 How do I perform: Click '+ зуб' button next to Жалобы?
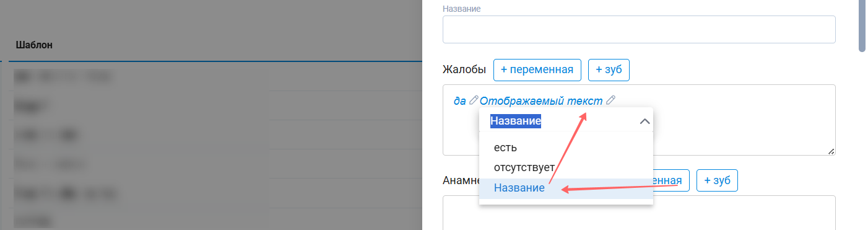click(609, 70)
